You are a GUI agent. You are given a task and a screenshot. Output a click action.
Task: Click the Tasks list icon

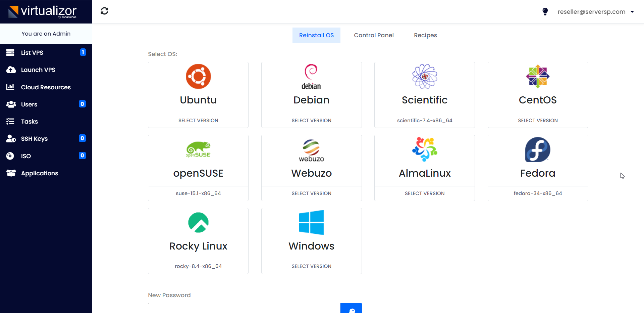[x=10, y=121]
